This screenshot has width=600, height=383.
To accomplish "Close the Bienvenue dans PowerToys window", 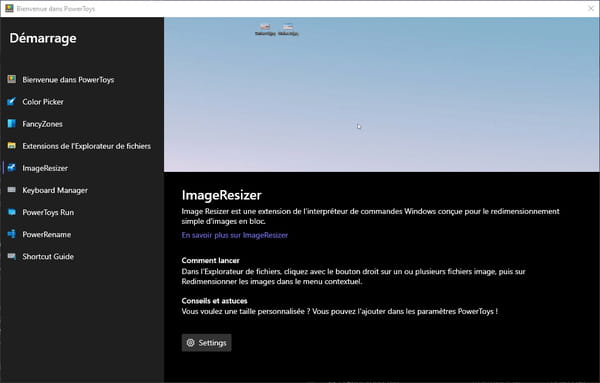I will 591,8.
